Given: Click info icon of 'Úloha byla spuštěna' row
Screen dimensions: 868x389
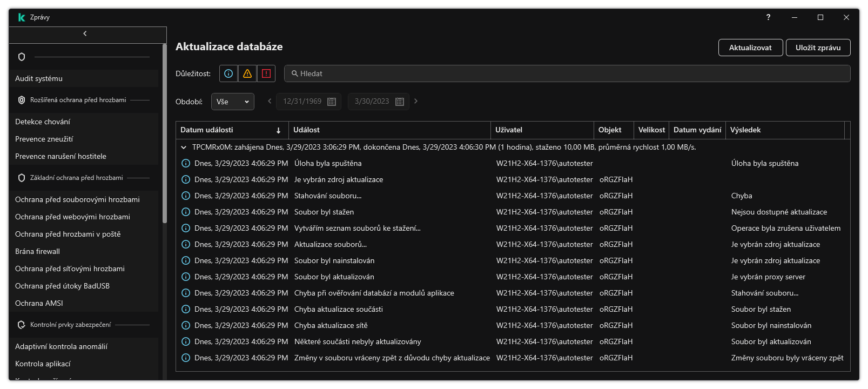Looking at the screenshot, I should 186,163.
